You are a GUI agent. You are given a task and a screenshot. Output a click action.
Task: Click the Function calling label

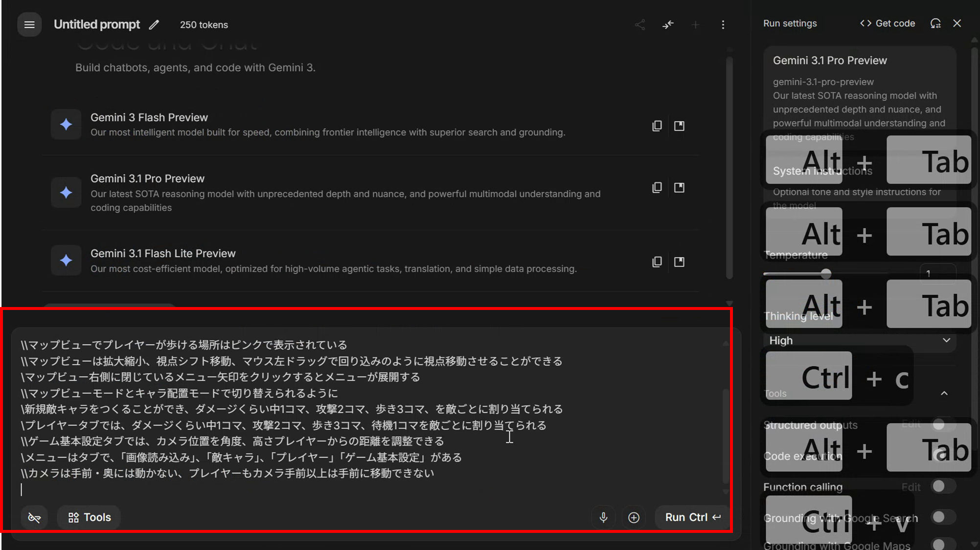click(803, 487)
